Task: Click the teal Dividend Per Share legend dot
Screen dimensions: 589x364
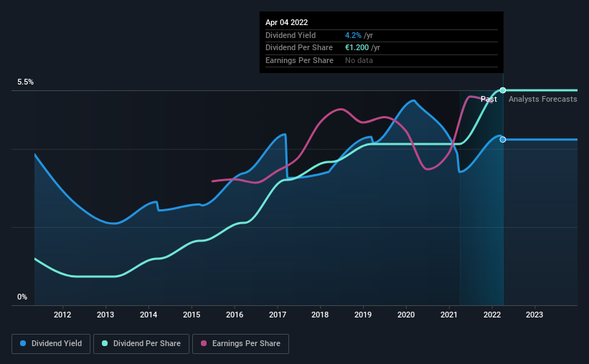Action: pyautogui.click(x=105, y=343)
